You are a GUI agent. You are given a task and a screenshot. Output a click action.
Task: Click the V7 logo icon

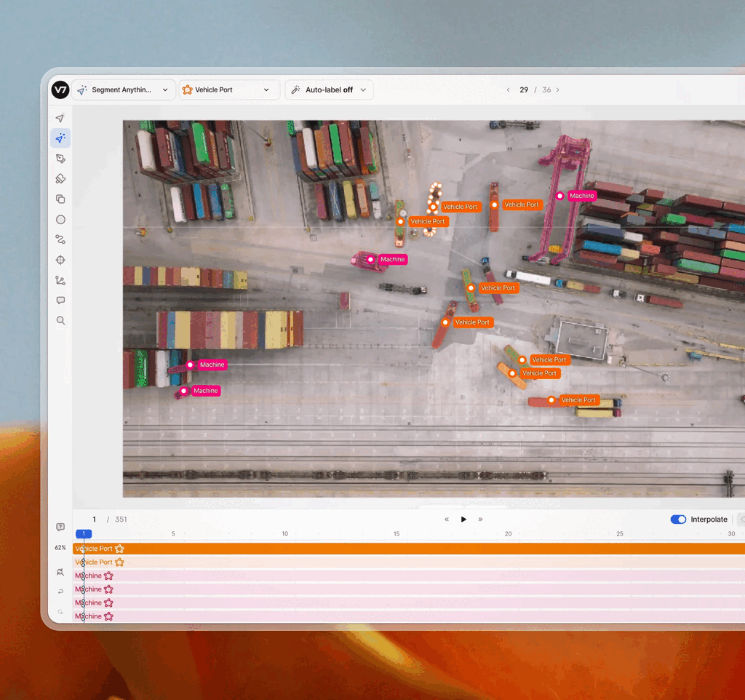coord(60,90)
